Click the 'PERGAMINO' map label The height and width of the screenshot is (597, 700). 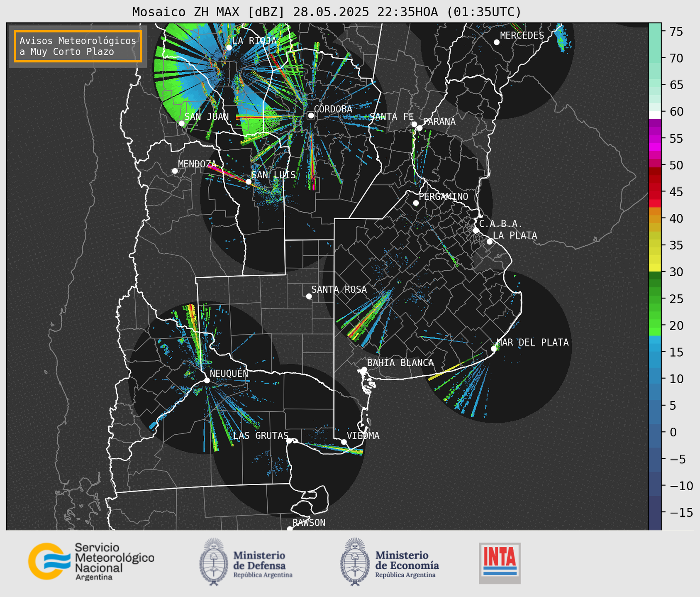(x=444, y=196)
